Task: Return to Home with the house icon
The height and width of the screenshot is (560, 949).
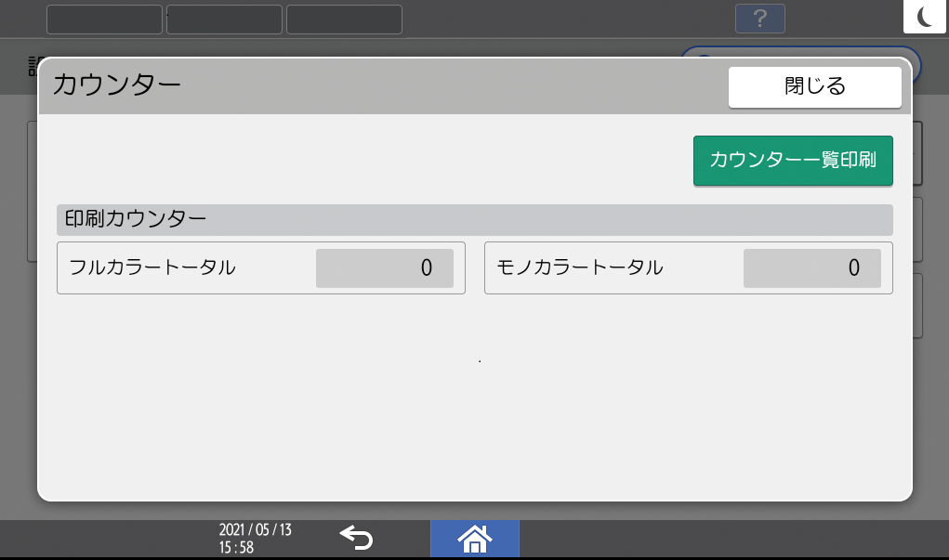Action: tap(475, 539)
